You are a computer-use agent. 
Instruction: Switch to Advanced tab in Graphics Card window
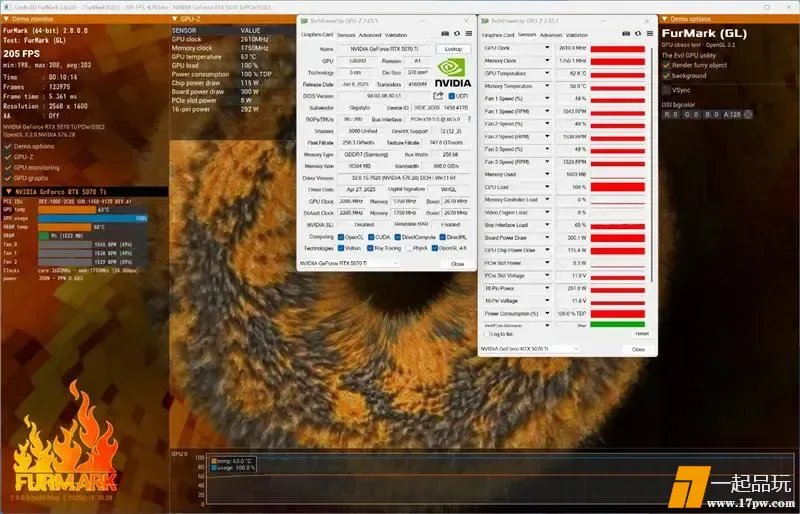tap(370, 35)
